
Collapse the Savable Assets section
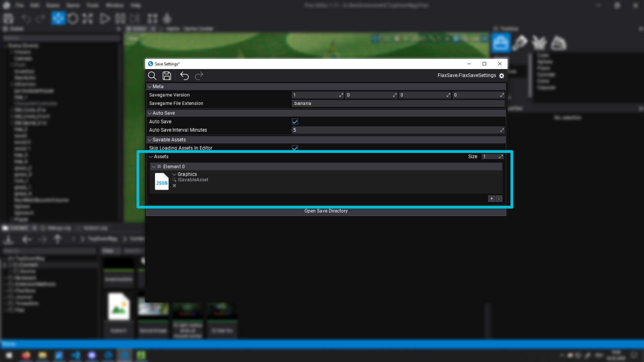(150, 140)
